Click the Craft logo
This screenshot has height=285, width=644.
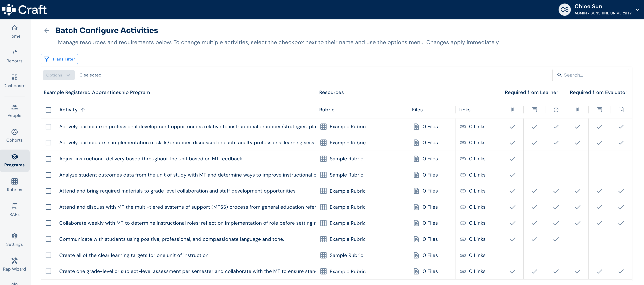coord(24,10)
